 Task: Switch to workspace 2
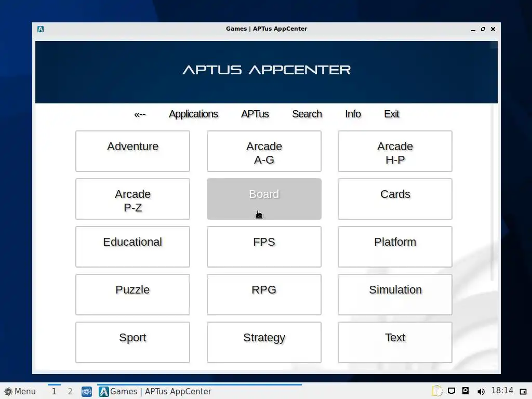click(x=70, y=391)
